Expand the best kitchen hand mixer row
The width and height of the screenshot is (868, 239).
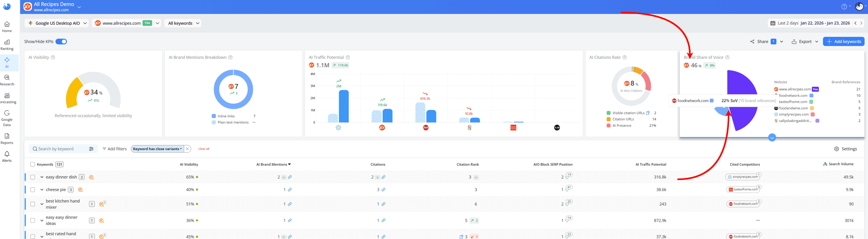tap(42, 204)
